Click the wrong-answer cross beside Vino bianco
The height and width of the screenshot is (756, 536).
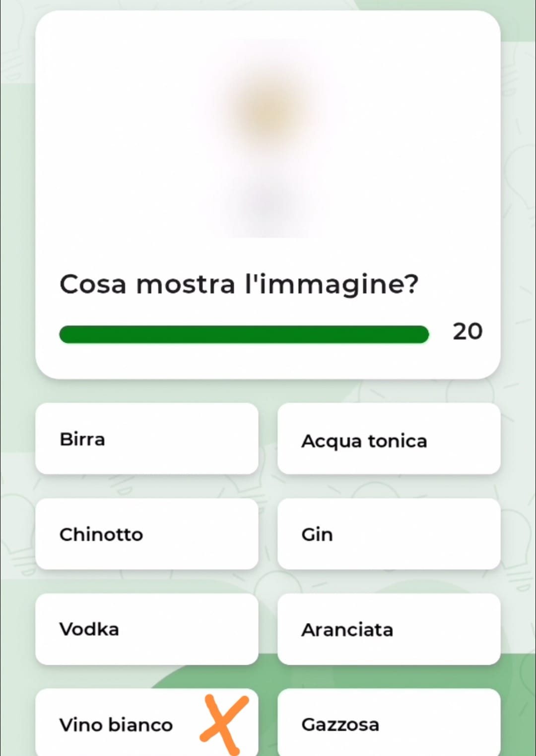(x=224, y=723)
